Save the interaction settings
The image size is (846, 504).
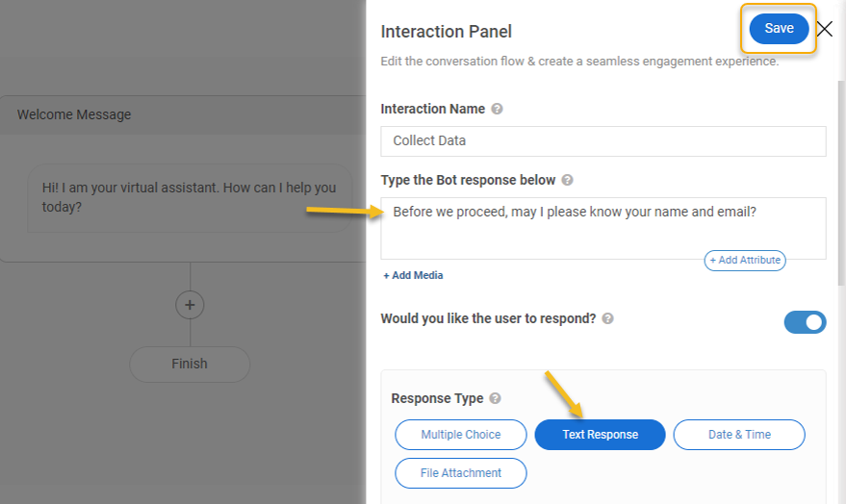[779, 29]
